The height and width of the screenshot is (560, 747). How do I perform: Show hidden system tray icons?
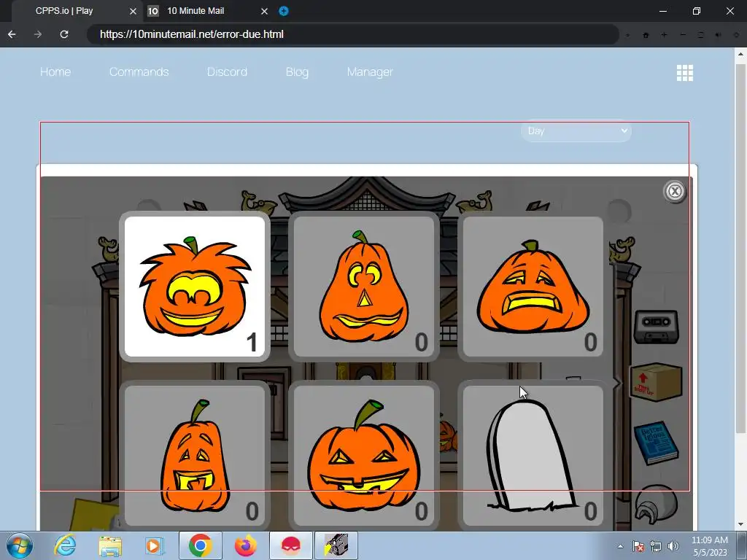tap(620, 546)
